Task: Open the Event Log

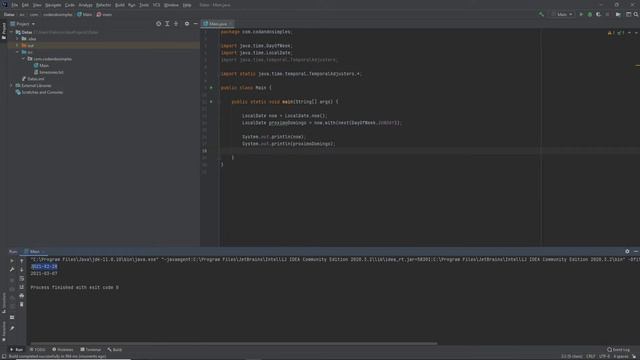Action: [618, 350]
